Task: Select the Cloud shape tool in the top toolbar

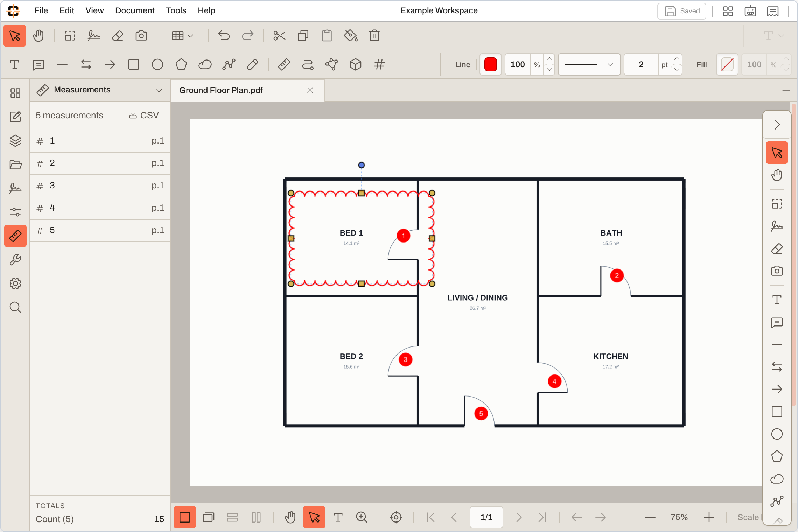Action: click(205, 64)
